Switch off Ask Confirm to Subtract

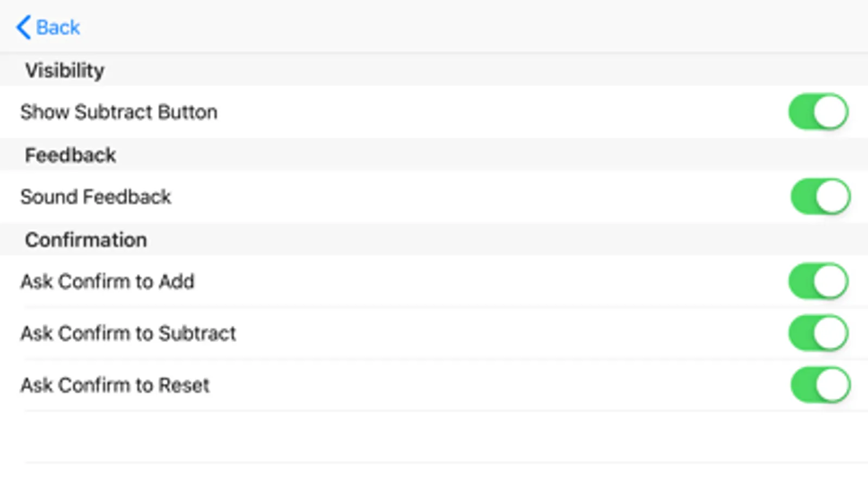818,333
